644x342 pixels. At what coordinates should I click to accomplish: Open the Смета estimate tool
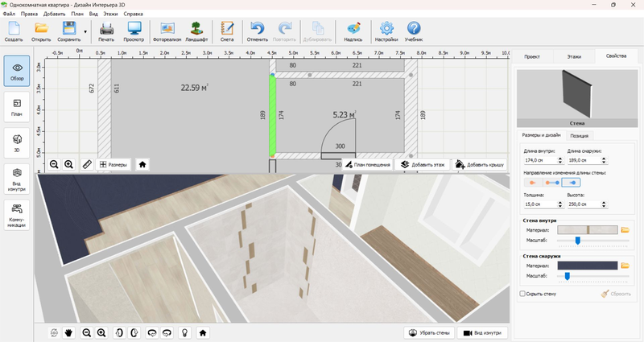tap(226, 31)
